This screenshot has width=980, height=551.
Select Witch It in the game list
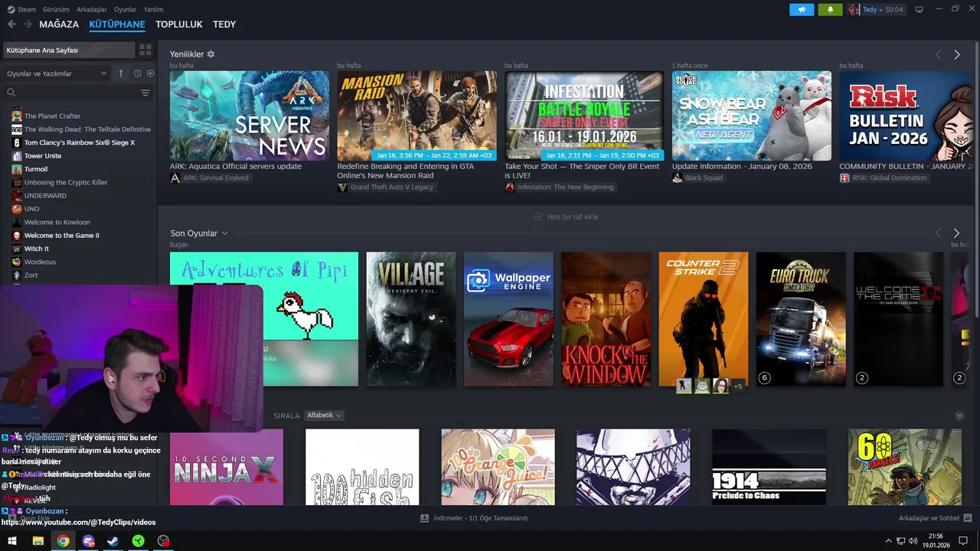(36, 249)
